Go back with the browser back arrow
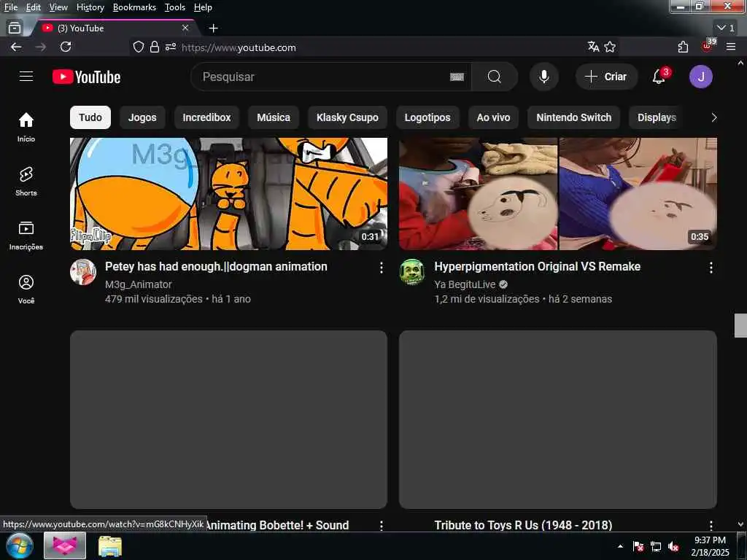747x560 pixels. coord(16,47)
